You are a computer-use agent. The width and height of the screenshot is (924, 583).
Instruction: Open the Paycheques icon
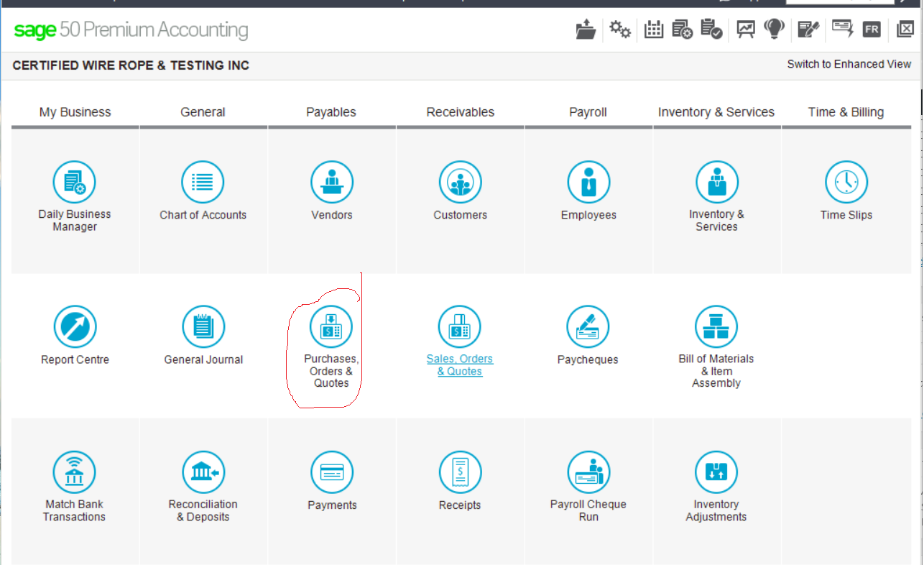pyautogui.click(x=588, y=327)
